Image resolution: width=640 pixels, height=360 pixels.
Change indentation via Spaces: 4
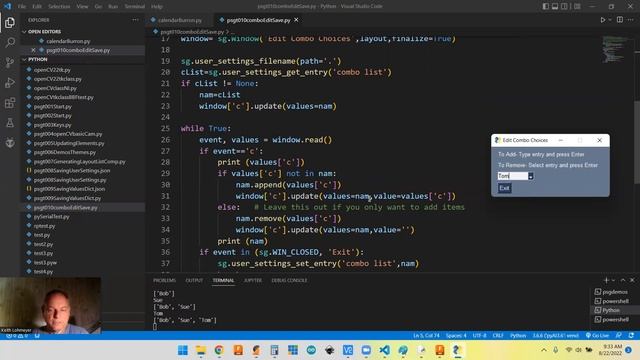pos(456,336)
